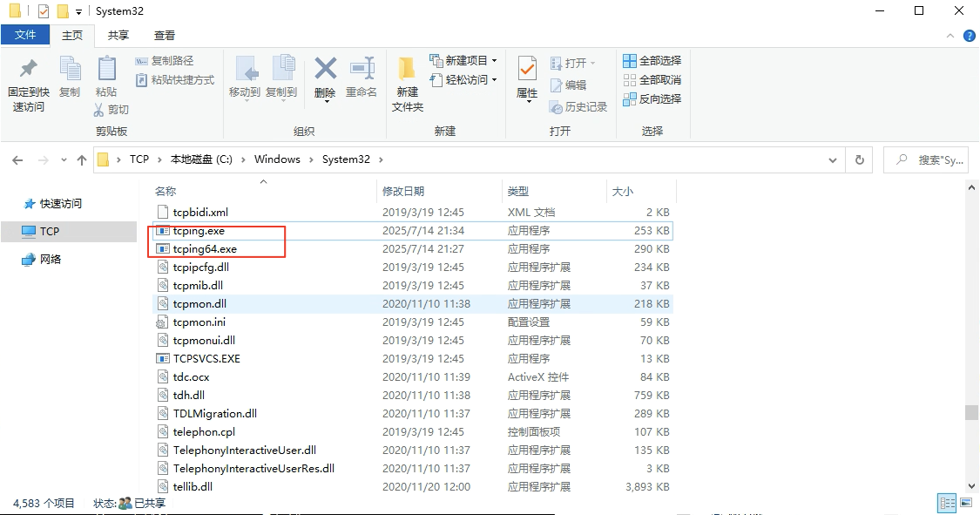Switch to details view icon in status bar

point(946,504)
